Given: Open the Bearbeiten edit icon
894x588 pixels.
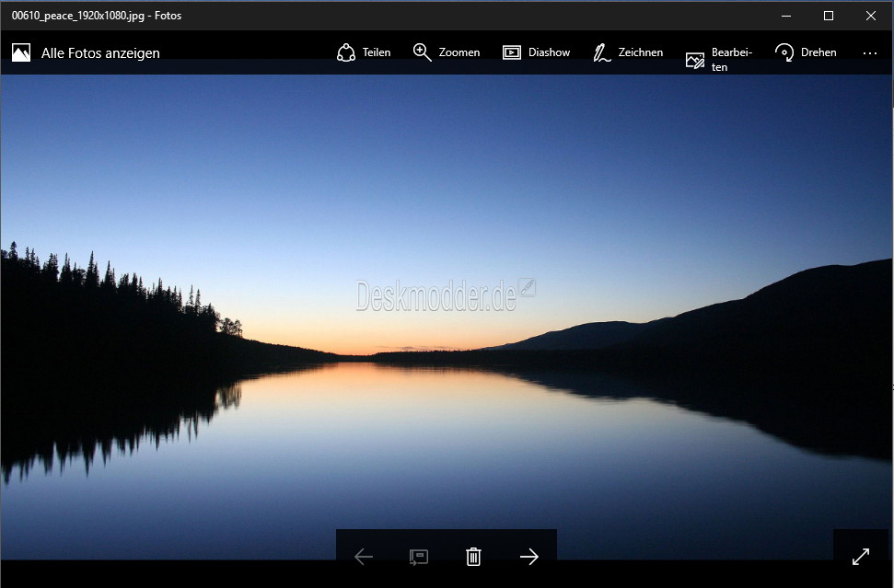Looking at the screenshot, I should point(694,60).
